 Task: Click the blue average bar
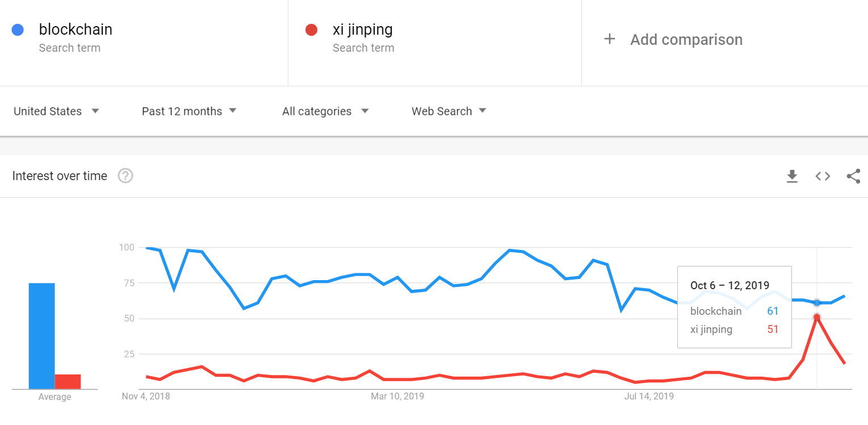pos(42,336)
